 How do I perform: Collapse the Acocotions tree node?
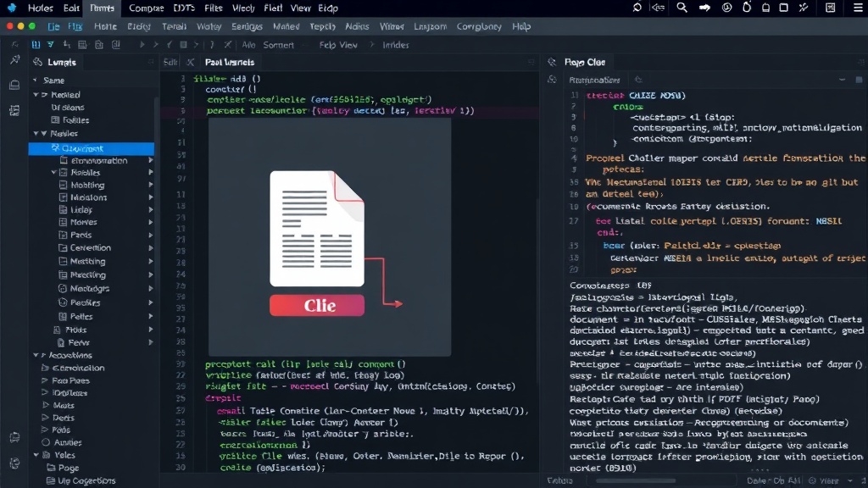[x=36, y=355]
